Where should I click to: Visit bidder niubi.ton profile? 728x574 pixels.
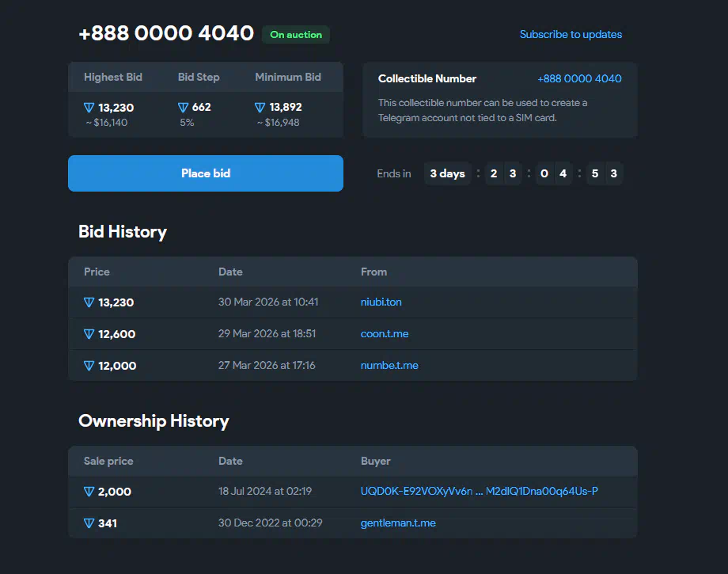pos(381,302)
